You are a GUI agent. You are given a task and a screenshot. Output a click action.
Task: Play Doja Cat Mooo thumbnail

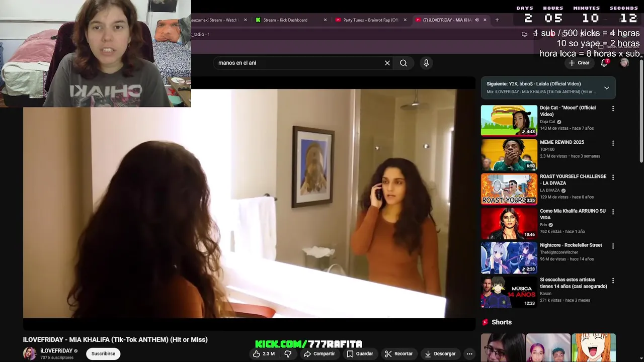[509, 120]
